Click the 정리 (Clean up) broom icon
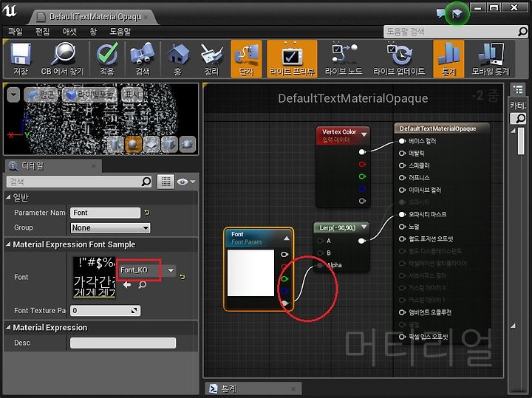Viewport: 532px width, 398px height. [212, 58]
